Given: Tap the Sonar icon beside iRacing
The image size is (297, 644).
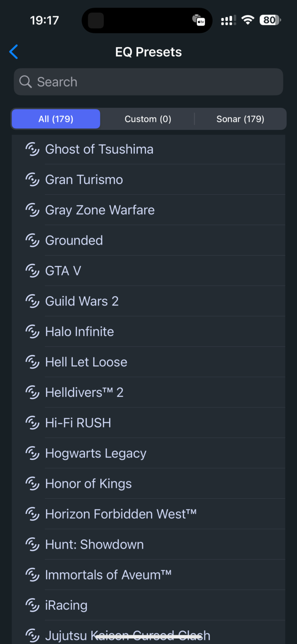Looking at the screenshot, I should pyautogui.click(x=32, y=605).
